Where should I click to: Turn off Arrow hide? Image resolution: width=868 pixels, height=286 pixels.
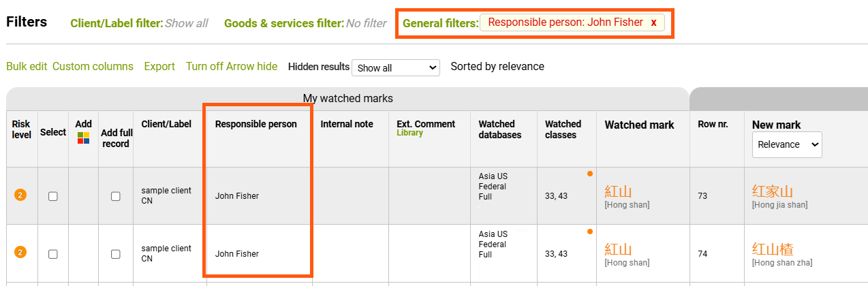point(232,67)
